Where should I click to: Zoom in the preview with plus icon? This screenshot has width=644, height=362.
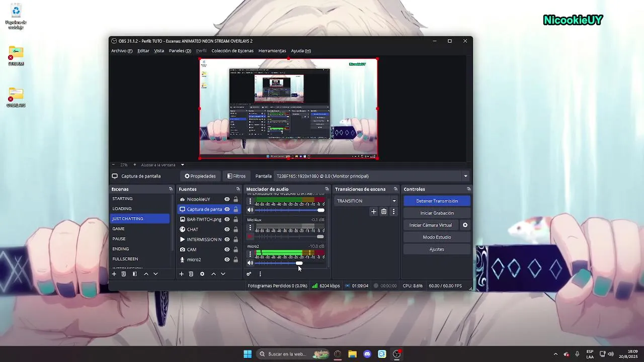134,165
